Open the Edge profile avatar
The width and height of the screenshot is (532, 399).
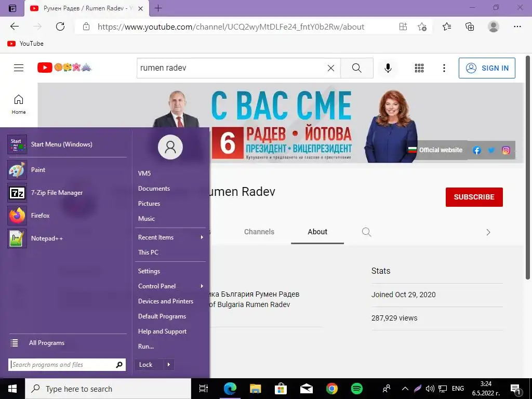click(x=494, y=26)
